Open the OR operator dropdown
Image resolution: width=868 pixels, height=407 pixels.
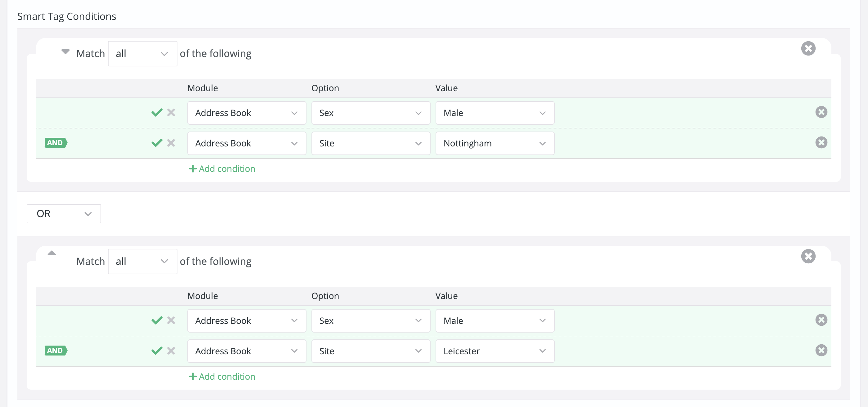tap(64, 214)
